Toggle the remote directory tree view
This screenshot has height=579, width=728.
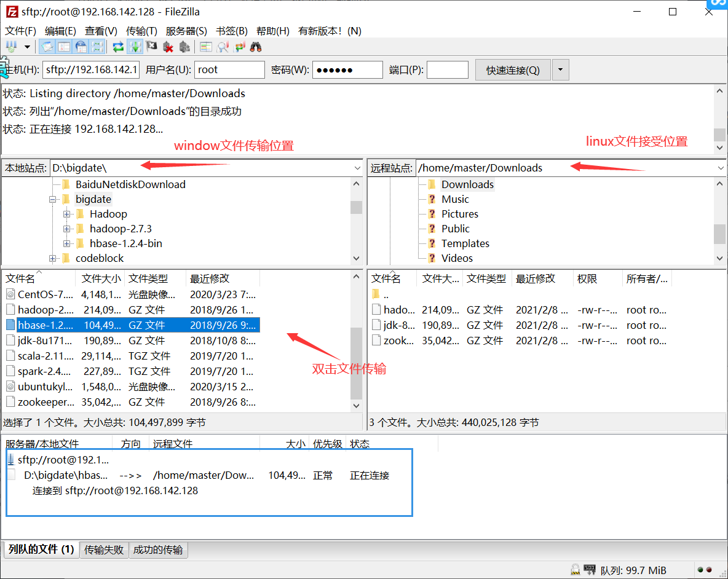click(x=81, y=47)
